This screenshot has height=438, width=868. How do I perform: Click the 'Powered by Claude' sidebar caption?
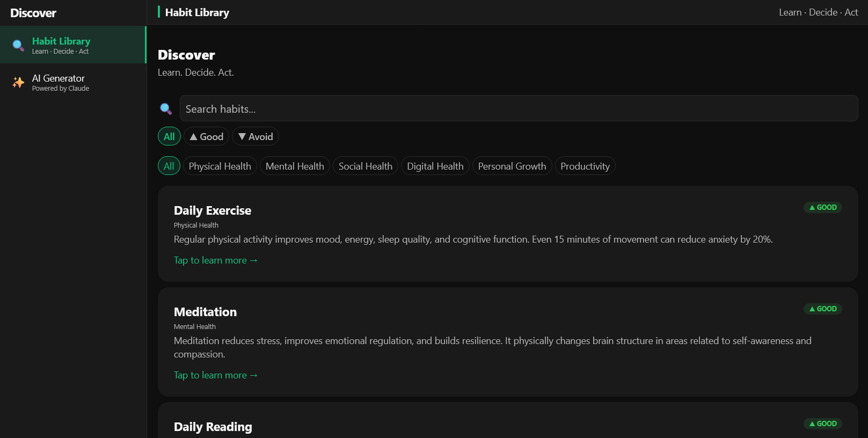coord(61,89)
